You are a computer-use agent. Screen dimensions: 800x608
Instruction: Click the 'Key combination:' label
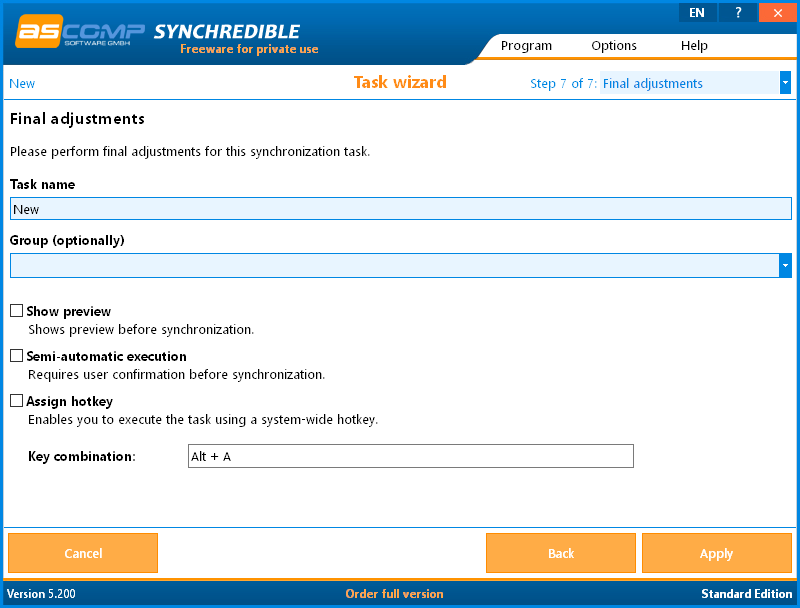(x=82, y=457)
